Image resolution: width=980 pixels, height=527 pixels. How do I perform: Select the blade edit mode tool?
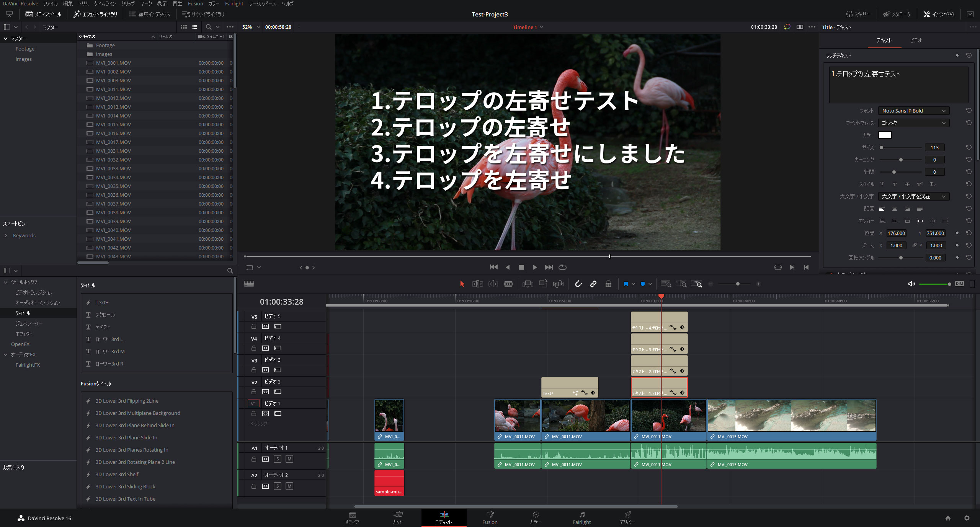point(508,284)
